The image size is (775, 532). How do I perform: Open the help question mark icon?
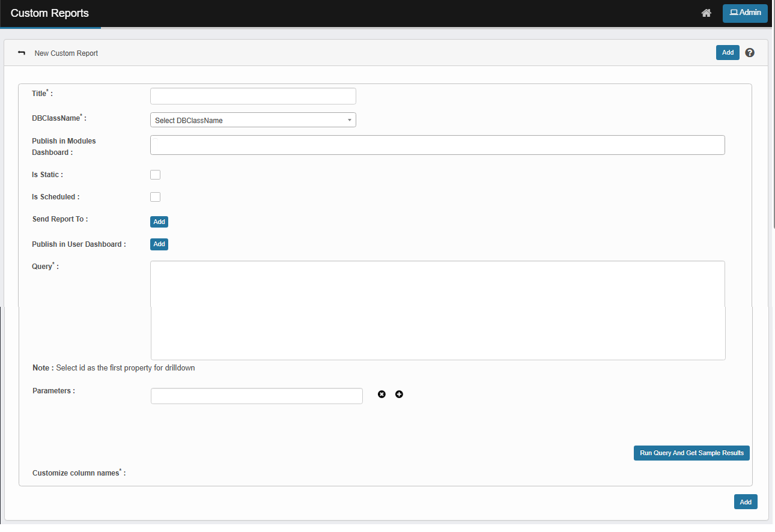(x=750, y=53)
